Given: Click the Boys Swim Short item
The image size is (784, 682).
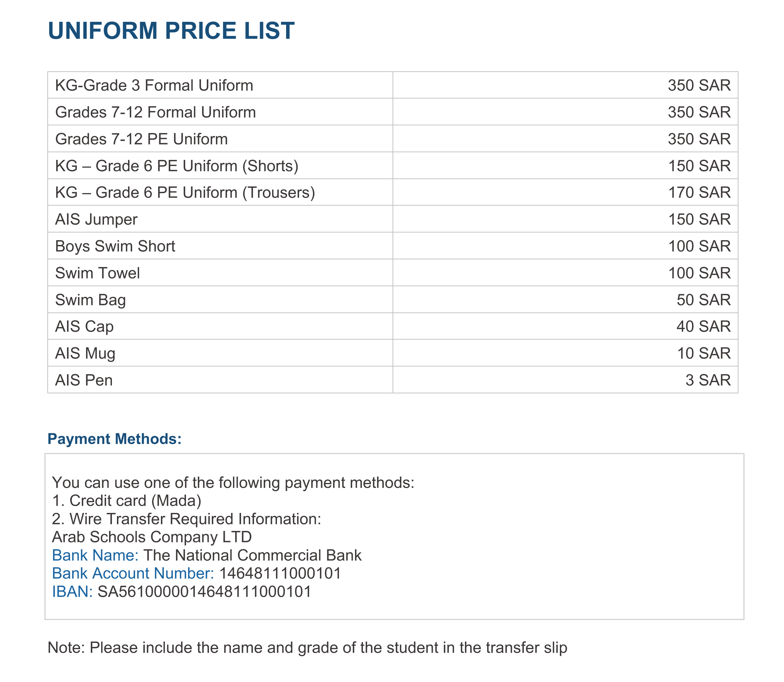Looking at the screenshot, I should click(115, 246).
